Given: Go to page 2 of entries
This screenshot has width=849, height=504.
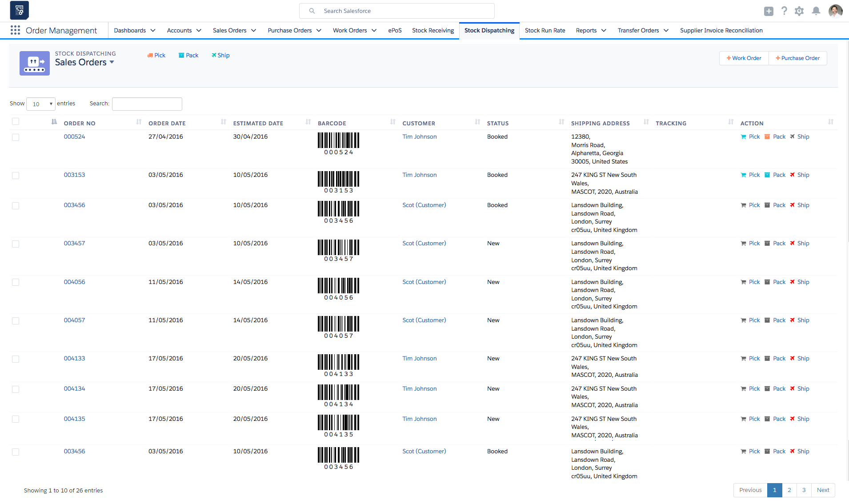Looking at the screenshot, I should pyautogui.click(x=789, y=490).
